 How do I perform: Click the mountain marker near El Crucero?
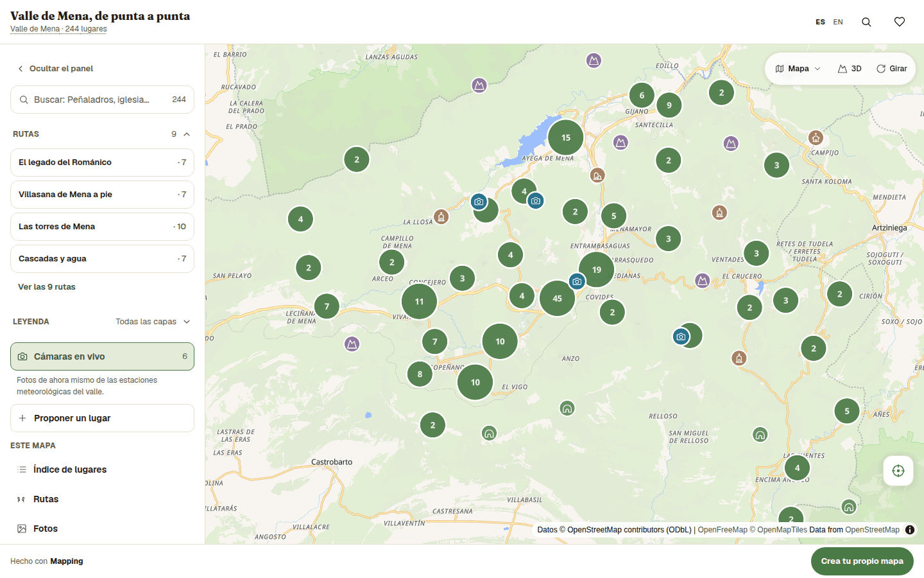pos(703,281)
